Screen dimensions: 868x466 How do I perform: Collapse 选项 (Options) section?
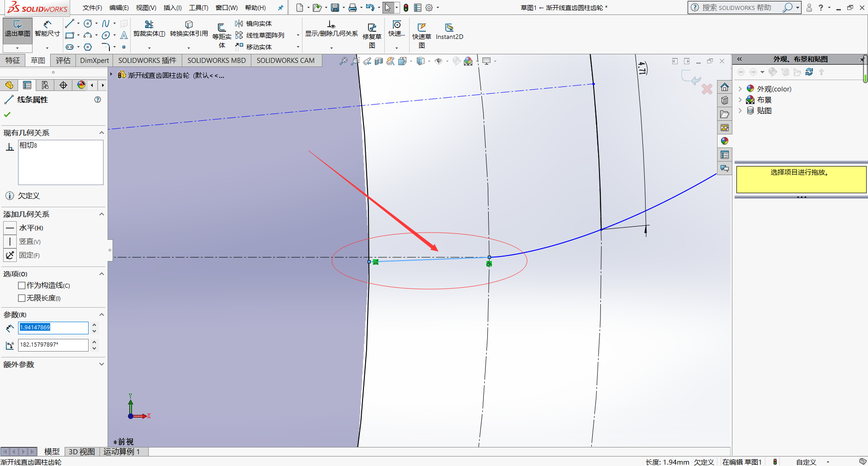(102, 274)
